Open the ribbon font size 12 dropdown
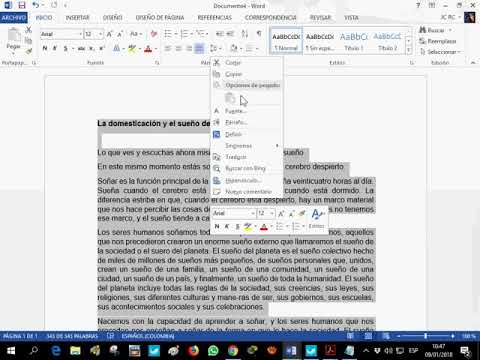The width and height of the screenshot is (480, 360). click(100, 34)
